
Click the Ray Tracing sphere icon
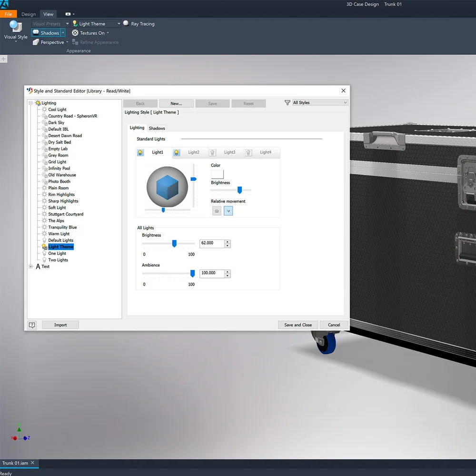(x=126, y=23)
